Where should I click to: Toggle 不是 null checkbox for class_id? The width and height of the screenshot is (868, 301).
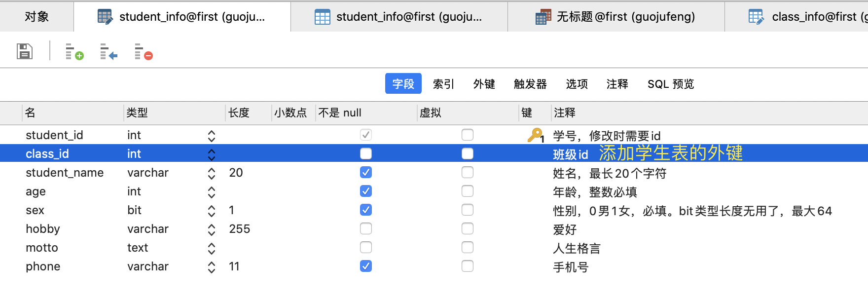point(366,153)
